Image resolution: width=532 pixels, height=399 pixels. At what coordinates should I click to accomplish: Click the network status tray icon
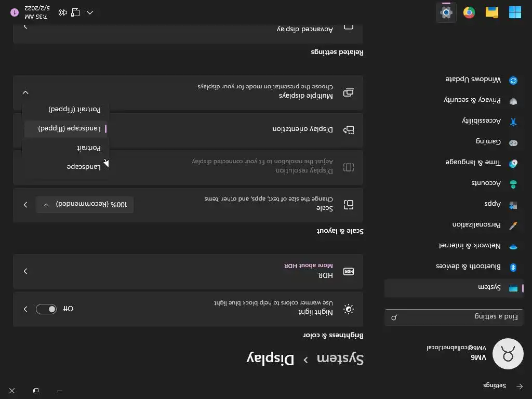tap(75, 12)
